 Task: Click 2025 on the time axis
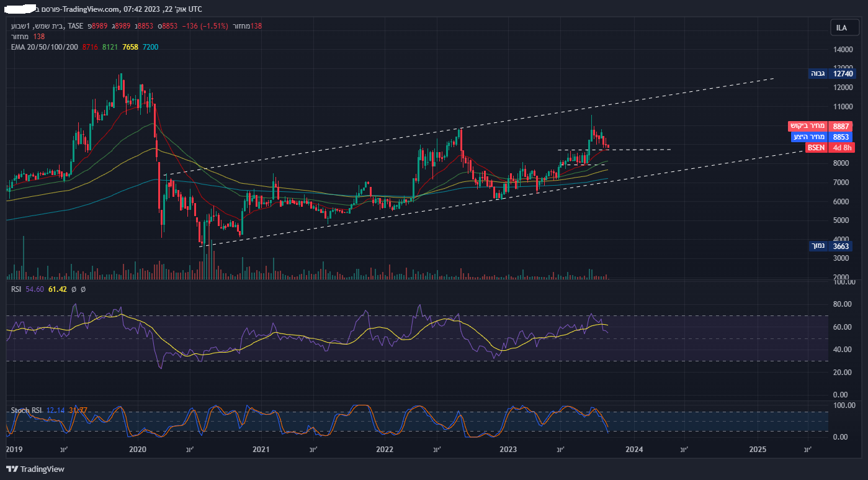pos(758,449)
